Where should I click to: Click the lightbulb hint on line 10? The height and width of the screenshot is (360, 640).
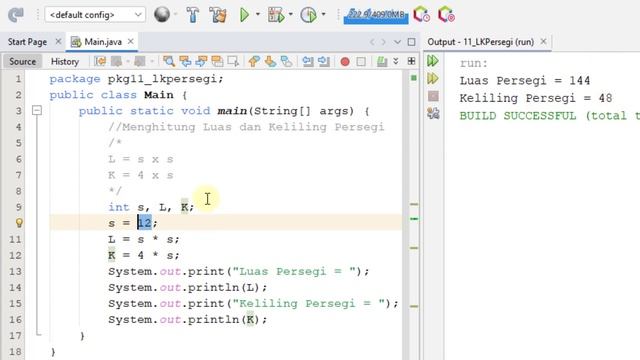tap(19, 223)
